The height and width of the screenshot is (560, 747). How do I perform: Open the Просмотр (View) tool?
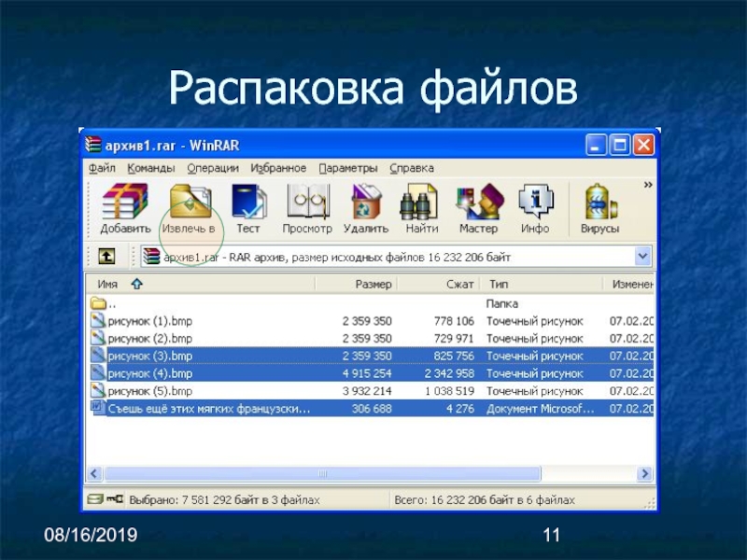click(306, 208)
